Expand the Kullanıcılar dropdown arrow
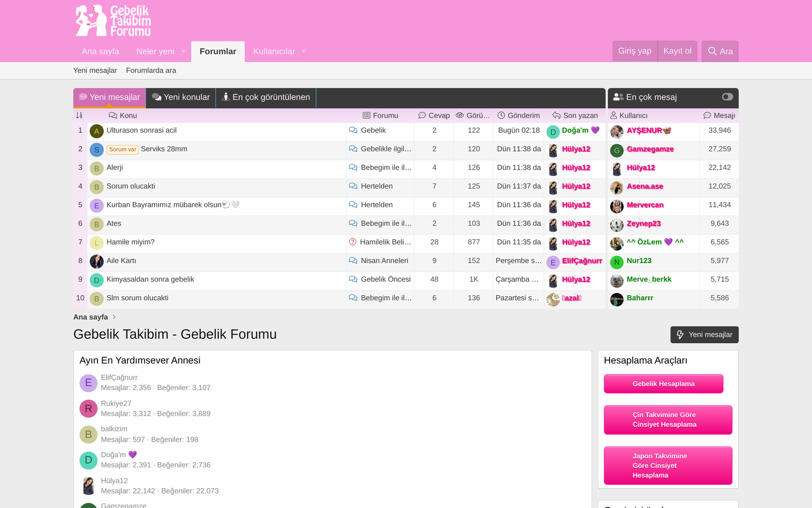The width and height of the screenshot is (812, 508). (x=304, y=51)
